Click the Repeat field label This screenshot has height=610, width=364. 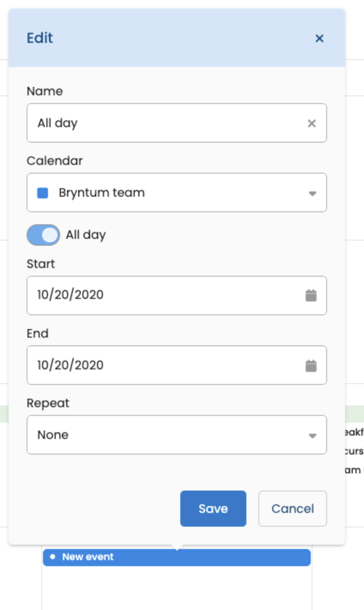(48, 403)
